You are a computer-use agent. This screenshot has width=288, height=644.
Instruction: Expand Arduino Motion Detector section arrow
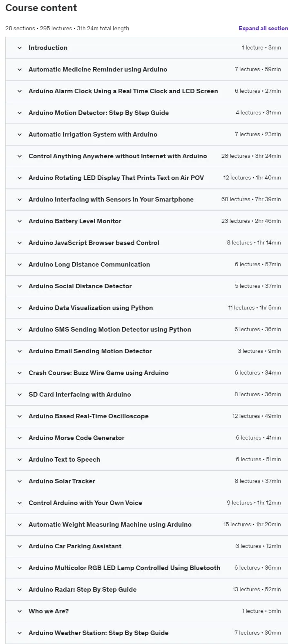click(x=20, y=113)
